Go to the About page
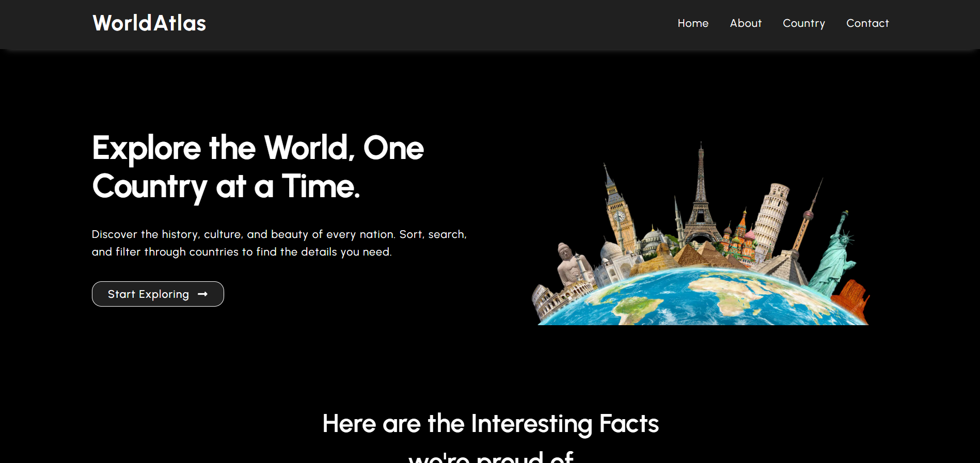This screenshot has width=980, height=463. (x=746, y=23)
